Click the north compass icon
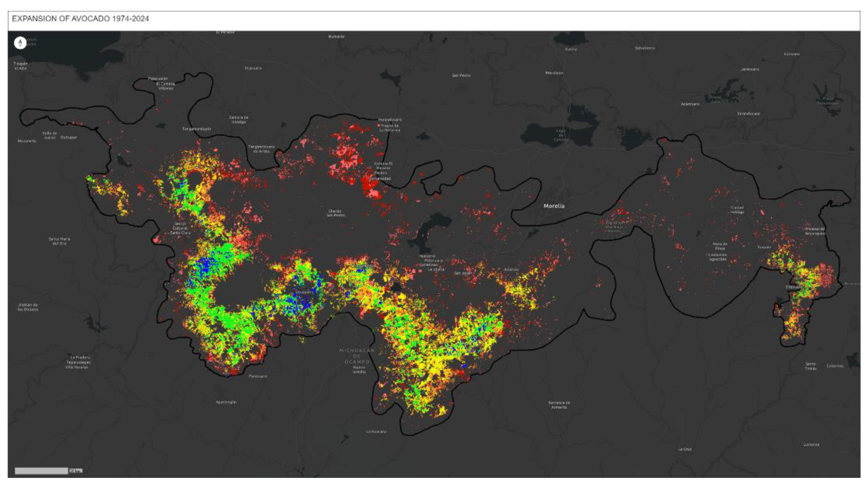Image resolution: width=868 pixels, height=485 pixels. pos(20,43)
